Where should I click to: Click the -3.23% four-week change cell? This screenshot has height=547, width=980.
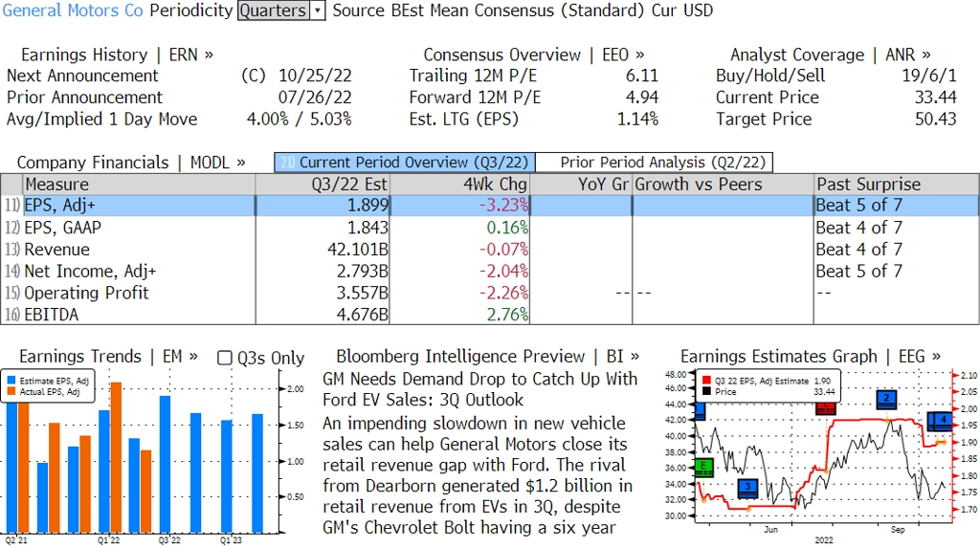tap(503, 206)
